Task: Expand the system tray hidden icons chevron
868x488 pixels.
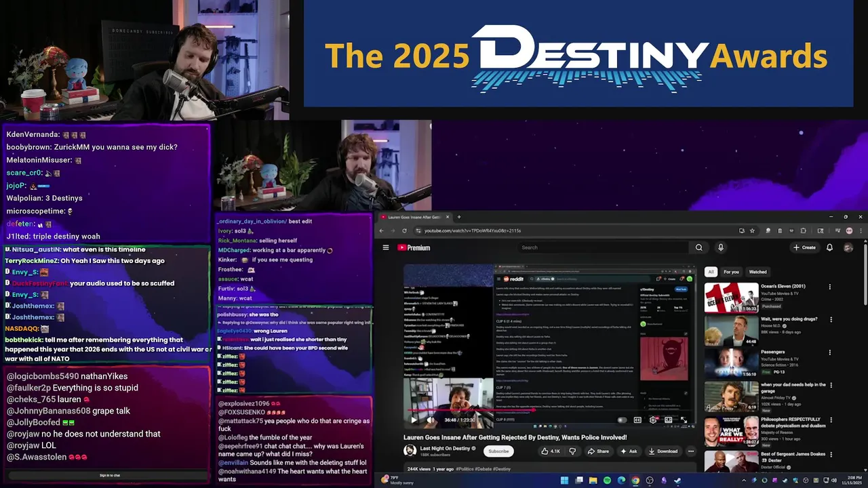Action: tap(744, 481)
